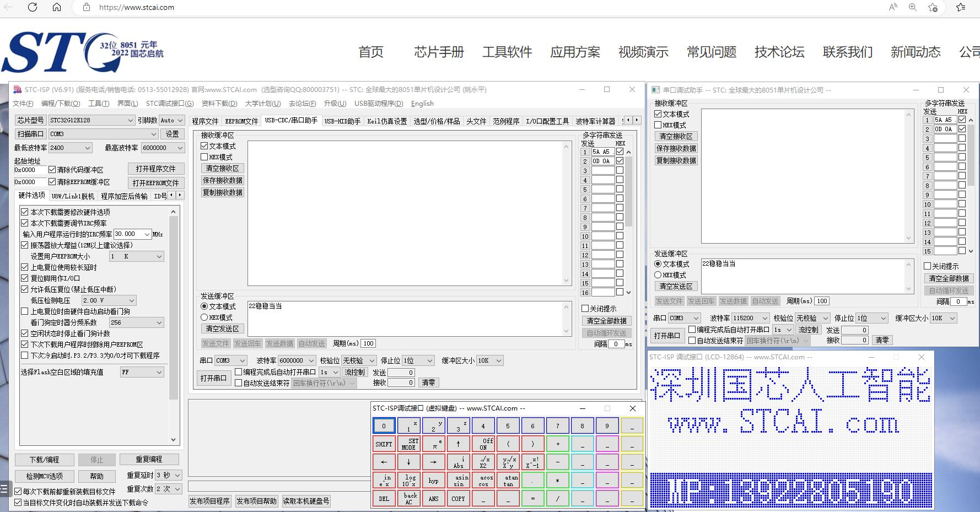Click the plus key on virtual keyboard
Viewport: 980px width, 512px height.
pos(557,444)
